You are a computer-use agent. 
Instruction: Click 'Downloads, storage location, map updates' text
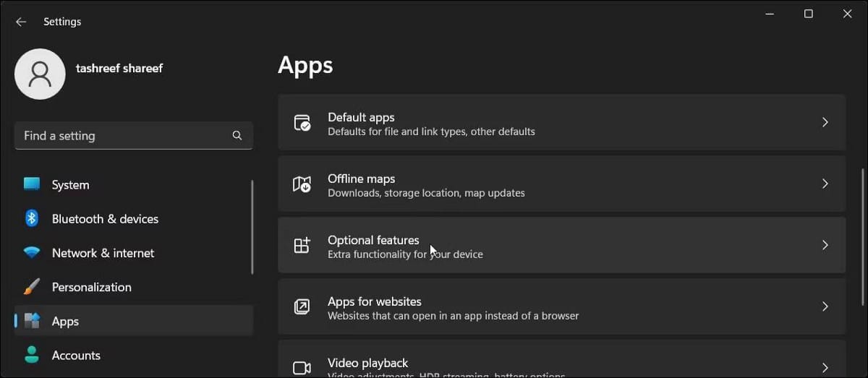tap(426, 193)
